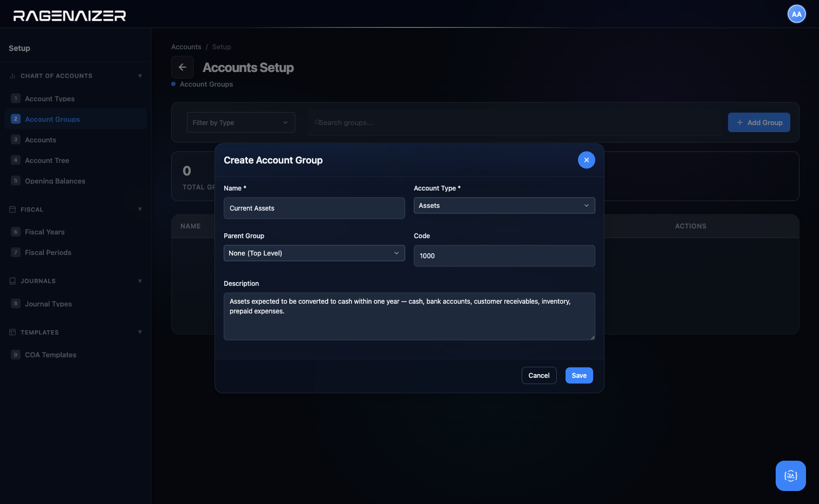This screenshot has width=819, height=504.
Task: Cancel the account group creation
Action: (x=539, y=376)
